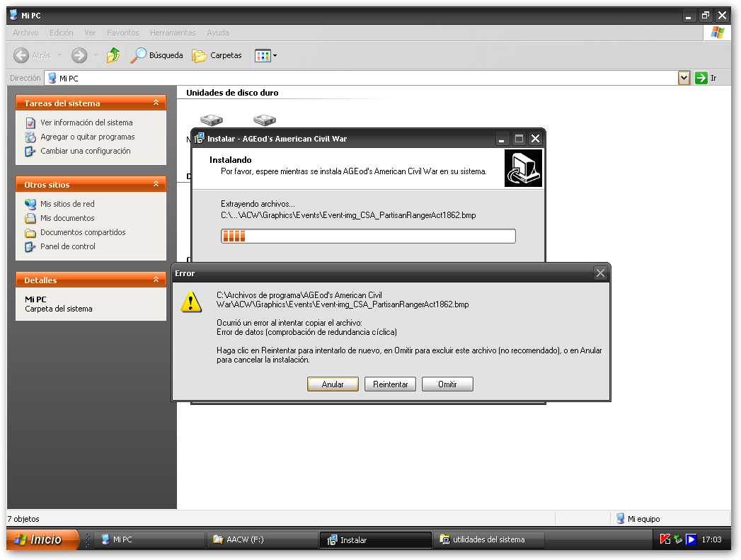Image resolution: width=741 pixels, height=560 pixels.
Task: Click the warning icon in Error dialog
Action: click(x=191, y=303)
